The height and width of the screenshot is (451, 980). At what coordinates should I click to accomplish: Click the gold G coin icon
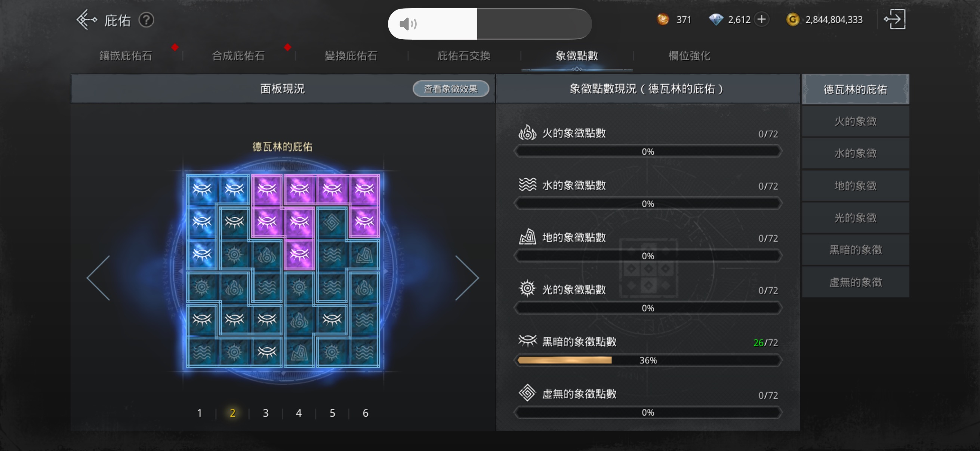click(x=793, y=19)
